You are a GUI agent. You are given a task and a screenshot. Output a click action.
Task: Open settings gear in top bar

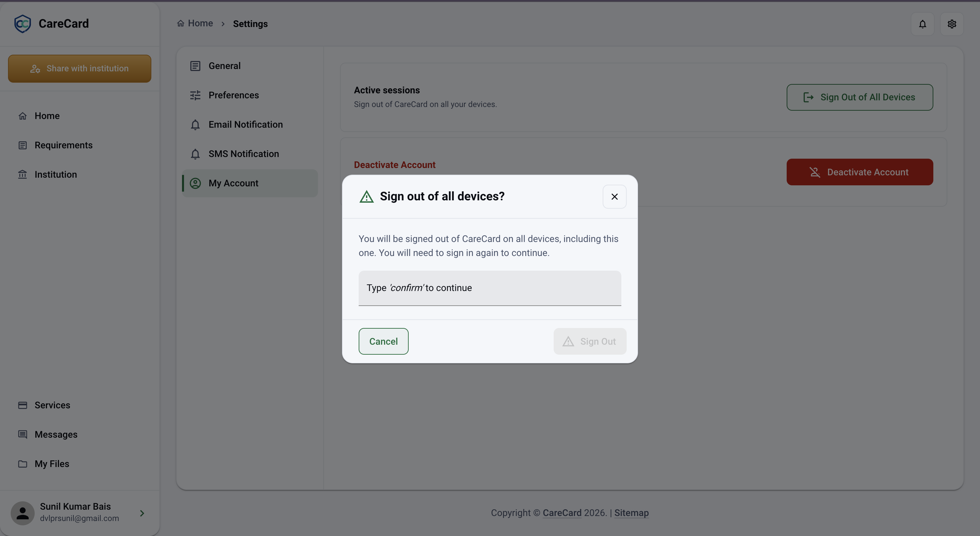click(x=951, y=24)
